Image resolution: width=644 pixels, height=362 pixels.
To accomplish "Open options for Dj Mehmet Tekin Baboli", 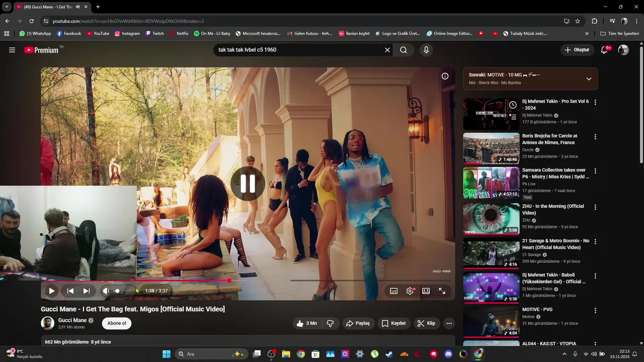I will point(595,276).
